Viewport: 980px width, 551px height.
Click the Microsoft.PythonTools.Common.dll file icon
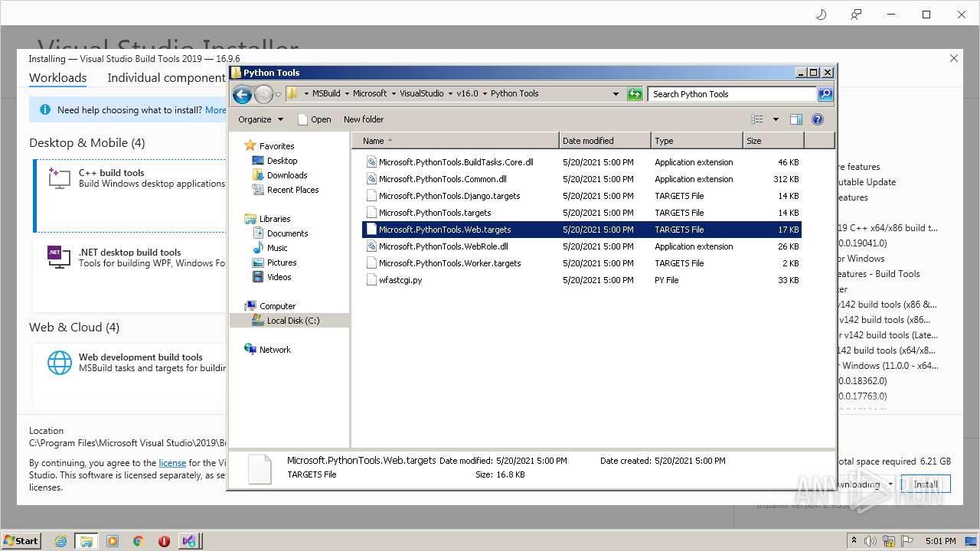pyautogui.click(x=371, y=179)
